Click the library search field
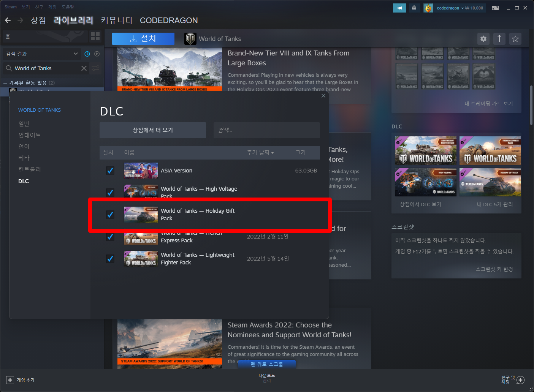This screenshot has width=534, height=392. click(47, 68)
